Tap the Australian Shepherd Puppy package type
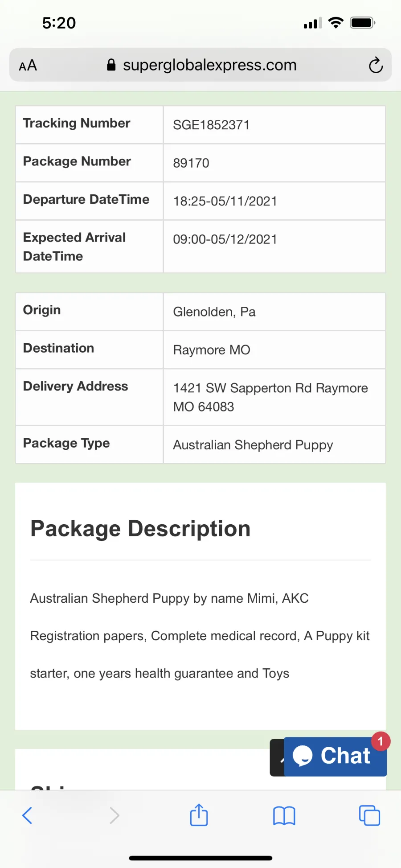 253,445
